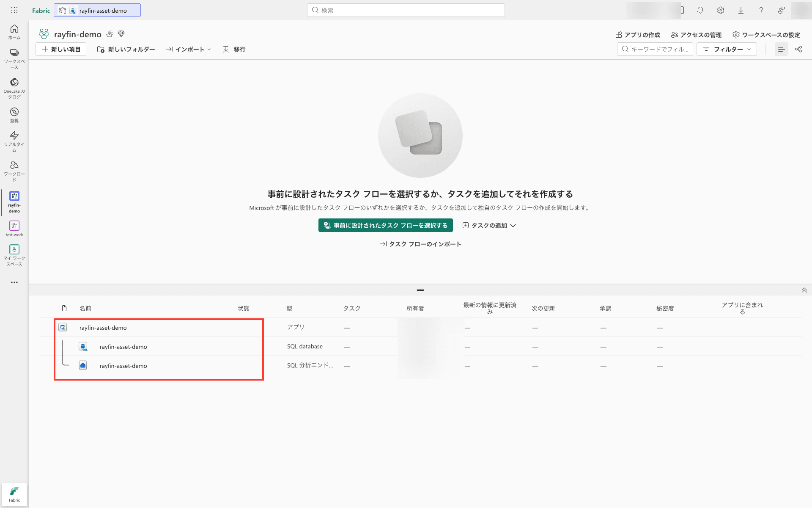The width and height of the screenshot is (812, 508).
Task: Sort by the 名前 column header
Action: [85, 309]
